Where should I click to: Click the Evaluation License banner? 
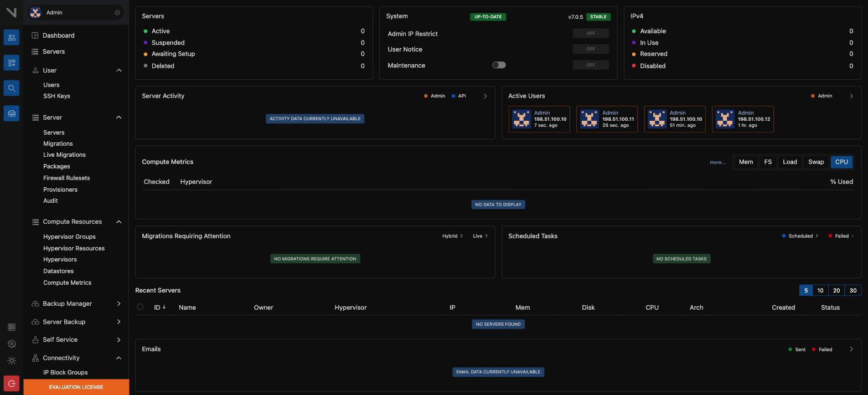coord(76,387)
